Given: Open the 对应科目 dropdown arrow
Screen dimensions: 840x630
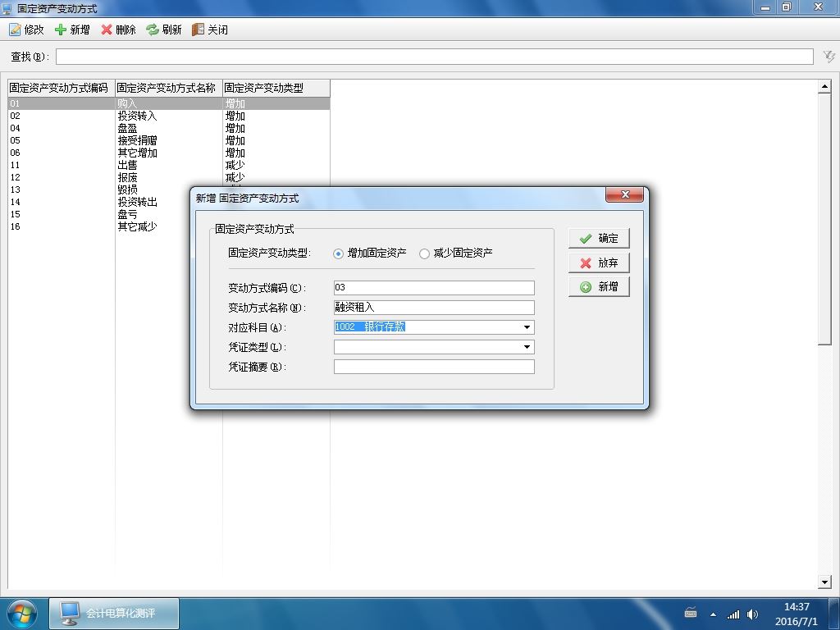Looking at the screenshot, I should click(527, 327).
